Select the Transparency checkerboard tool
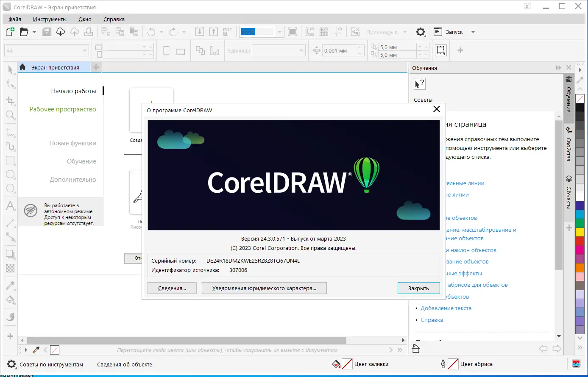 [x=11, y=268]
